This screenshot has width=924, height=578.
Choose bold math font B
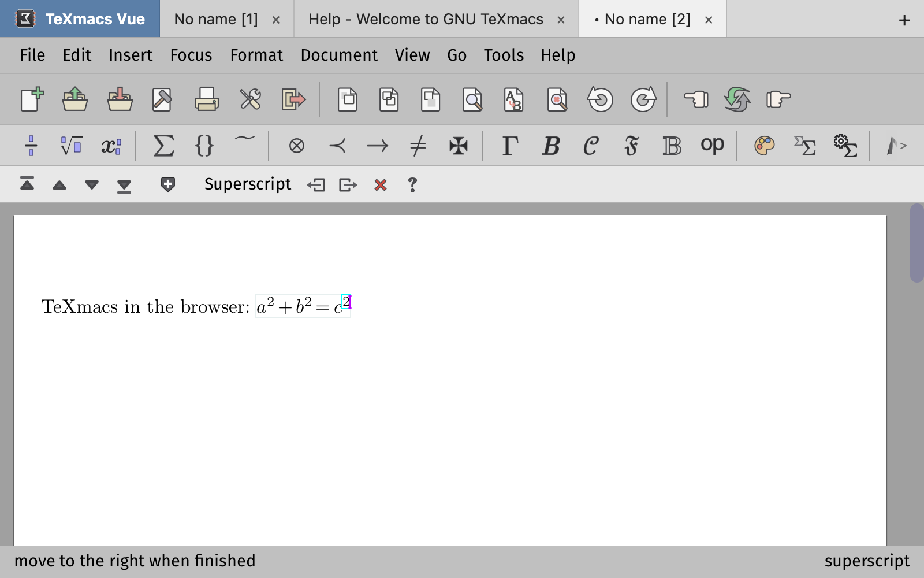click(x=551, y=146)
